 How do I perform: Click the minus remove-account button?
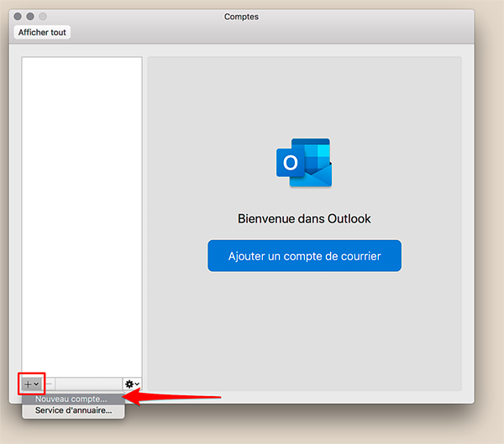49,384
